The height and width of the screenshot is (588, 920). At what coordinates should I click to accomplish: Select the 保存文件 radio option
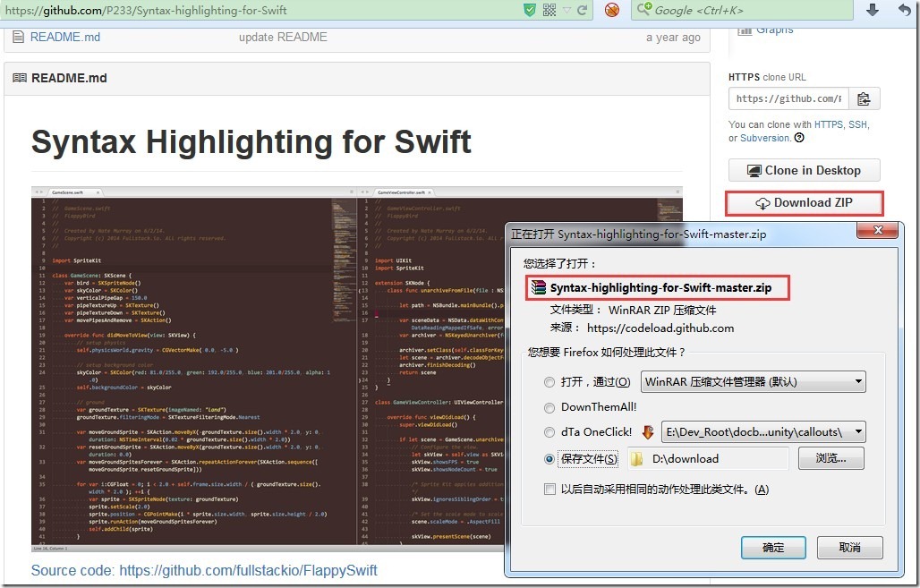tap(549, 459)
